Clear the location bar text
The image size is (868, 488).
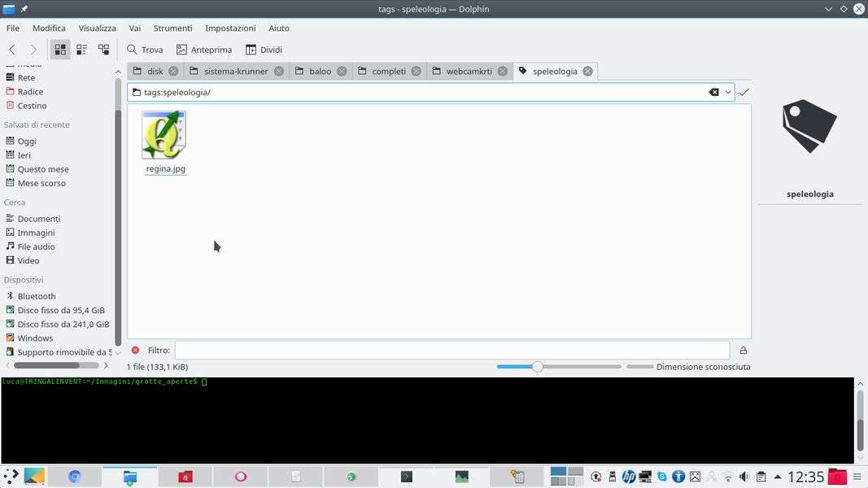713,93
